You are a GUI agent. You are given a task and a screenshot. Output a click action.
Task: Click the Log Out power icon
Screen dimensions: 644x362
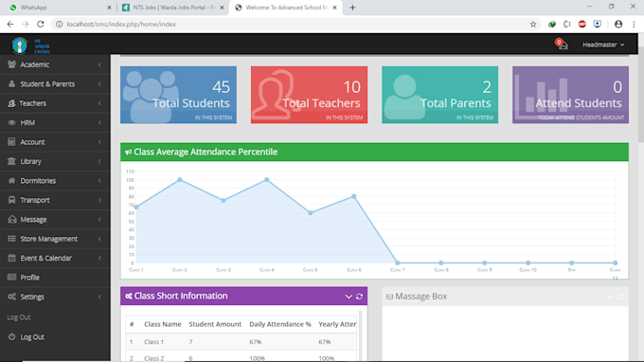click(x=11, y=336)
